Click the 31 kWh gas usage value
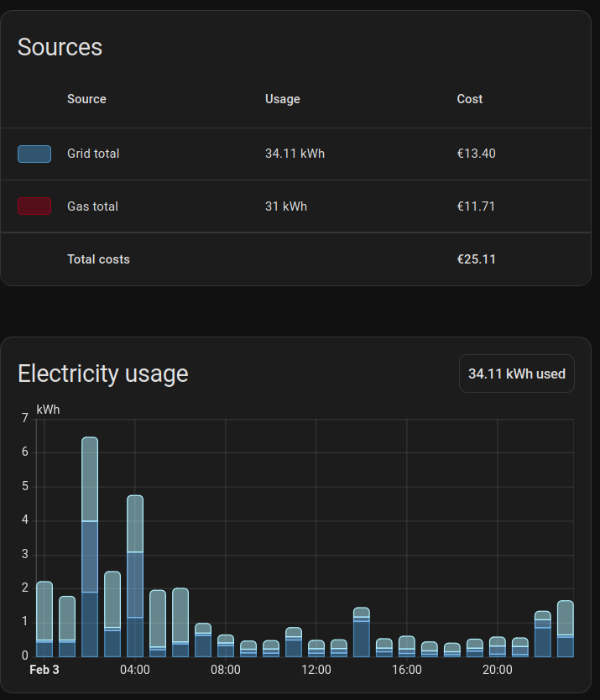Screen dimensions: 600x700 (285, 206)
